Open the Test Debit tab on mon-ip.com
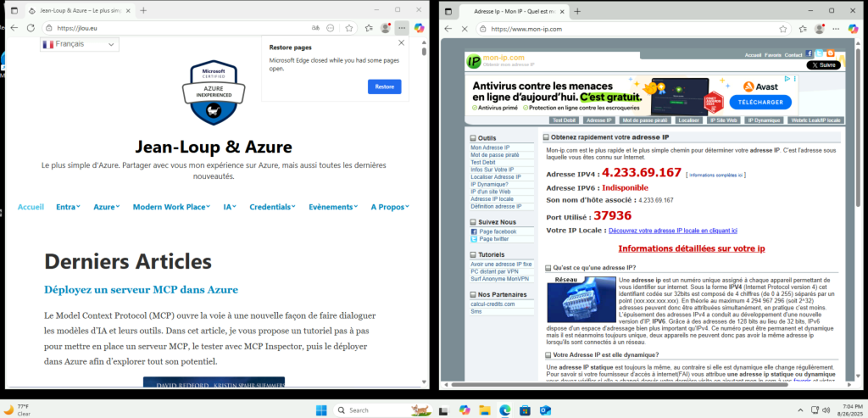868x418 pixels. 564,120
